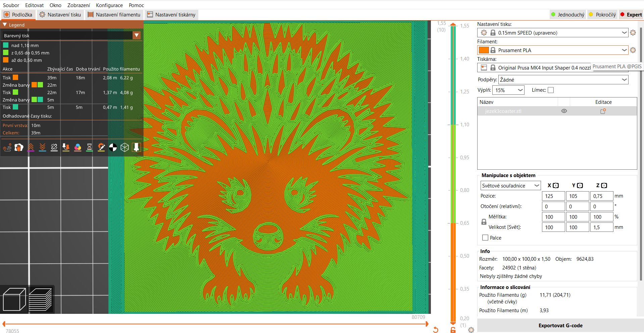
Task: Select Jednoduchý mode
Action: [568, 14]
